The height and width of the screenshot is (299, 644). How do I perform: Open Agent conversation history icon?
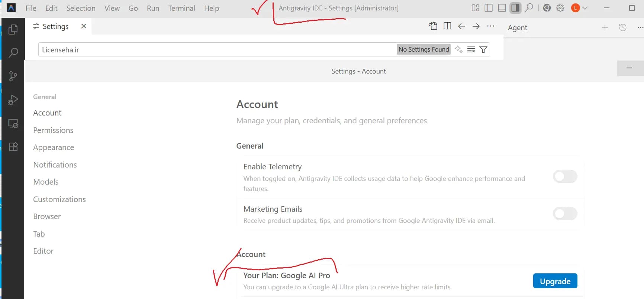pos(623,27)
